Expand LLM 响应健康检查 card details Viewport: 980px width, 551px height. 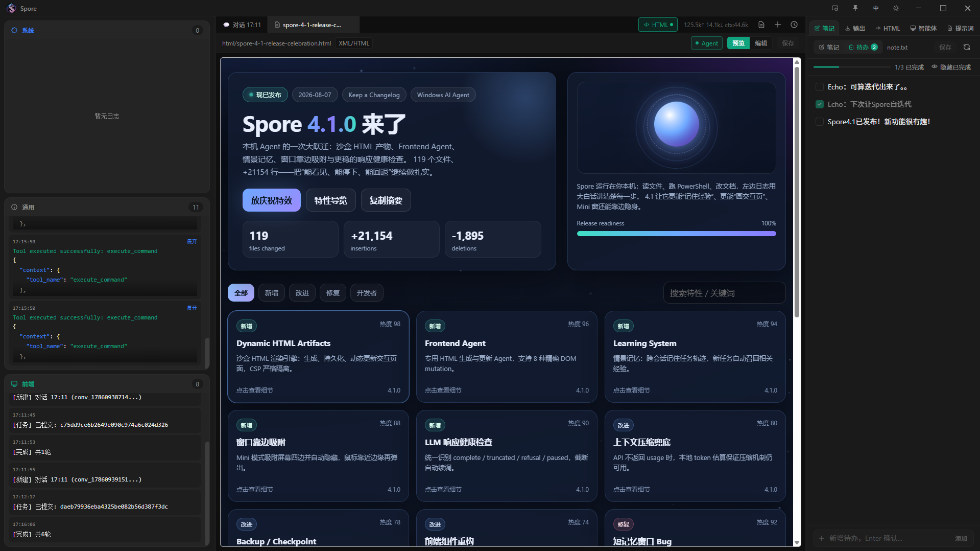[507, 456]
